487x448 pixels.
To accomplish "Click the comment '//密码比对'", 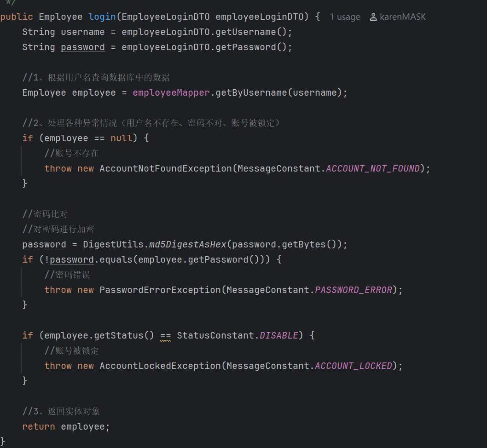I will point(45,214).
